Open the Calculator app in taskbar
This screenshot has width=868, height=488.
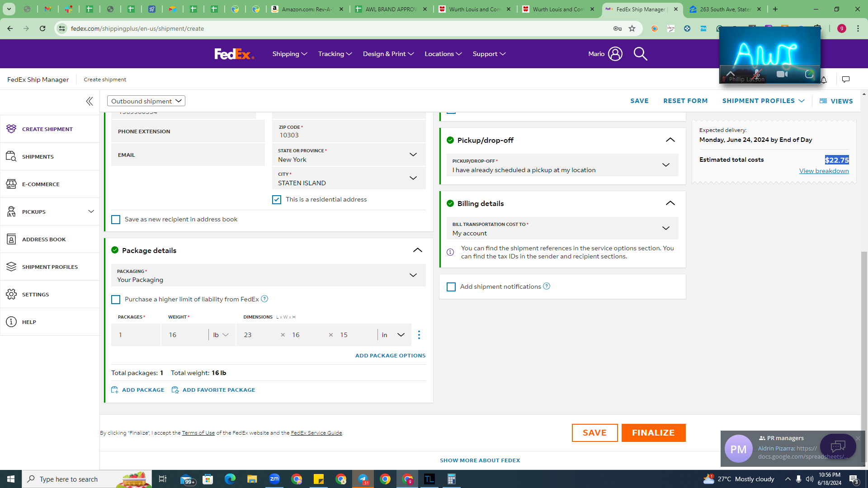[451, 479]
